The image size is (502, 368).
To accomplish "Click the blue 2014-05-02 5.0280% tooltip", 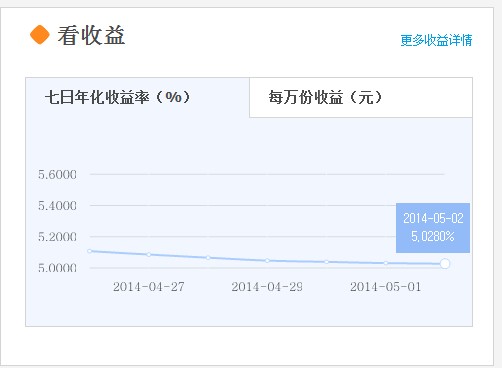I will 433,228.
